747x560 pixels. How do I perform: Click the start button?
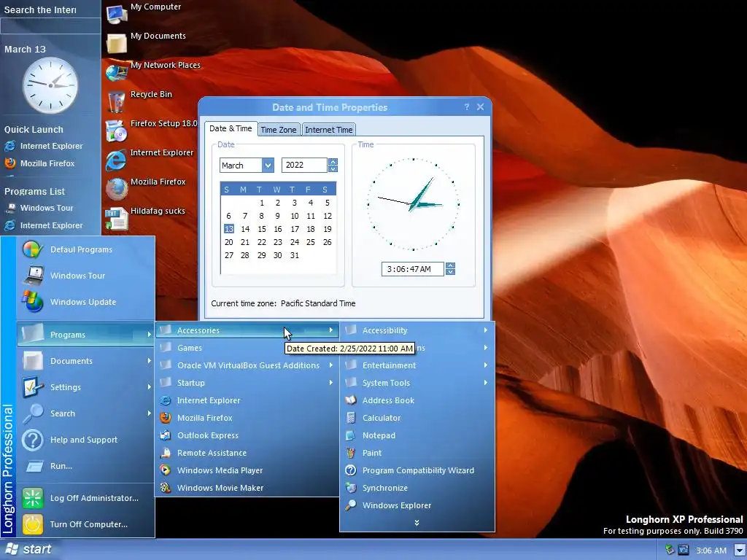pos(28,549)
